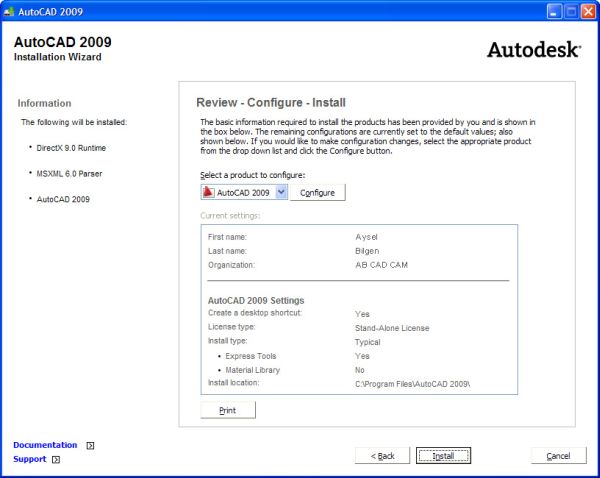Screen dimensions: 600x478
Task: Click the last name value 'Bilgen'
Action: point(367,251)
